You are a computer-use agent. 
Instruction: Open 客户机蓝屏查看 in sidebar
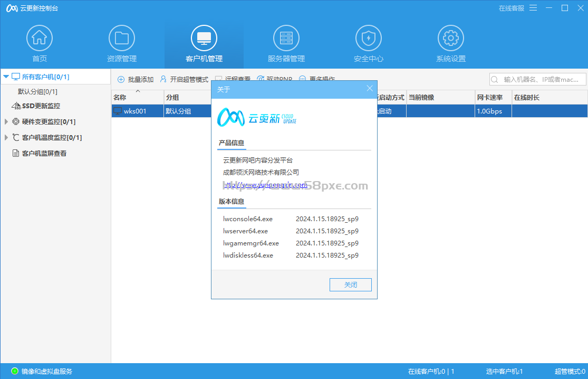(44, 153)
